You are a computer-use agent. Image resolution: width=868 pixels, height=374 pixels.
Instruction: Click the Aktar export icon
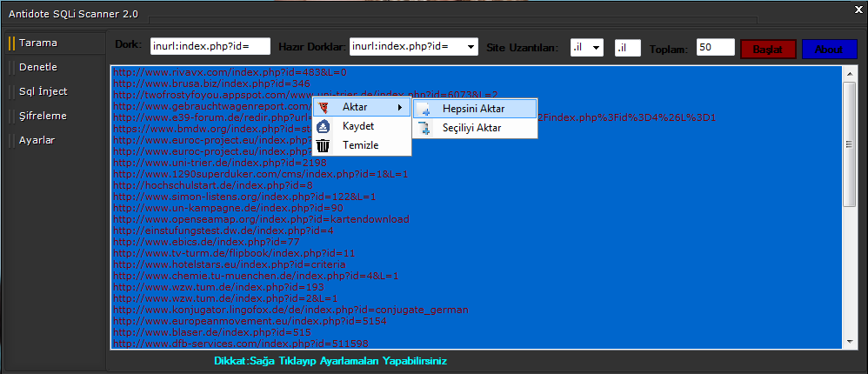point(324,107)
